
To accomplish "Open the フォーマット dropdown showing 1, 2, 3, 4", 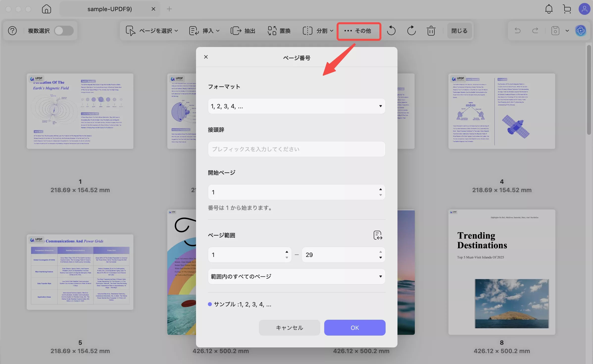I will [296, 106].
